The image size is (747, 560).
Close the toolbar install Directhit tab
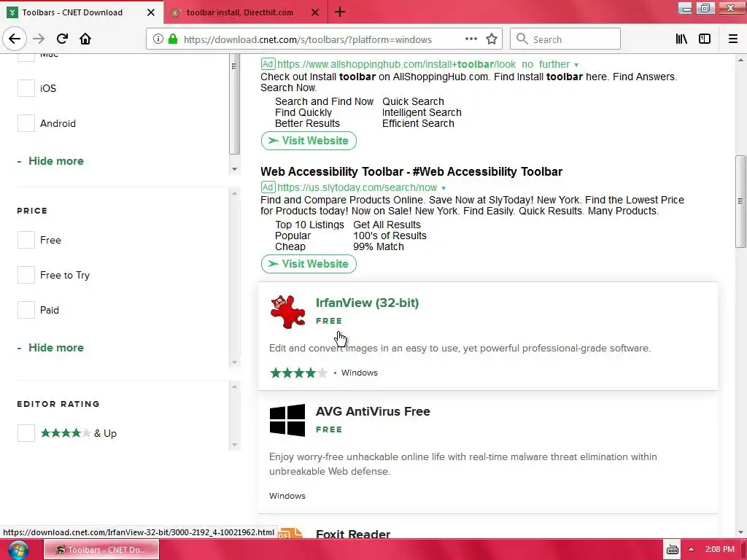pyautogui.click(x=315, y=12)
